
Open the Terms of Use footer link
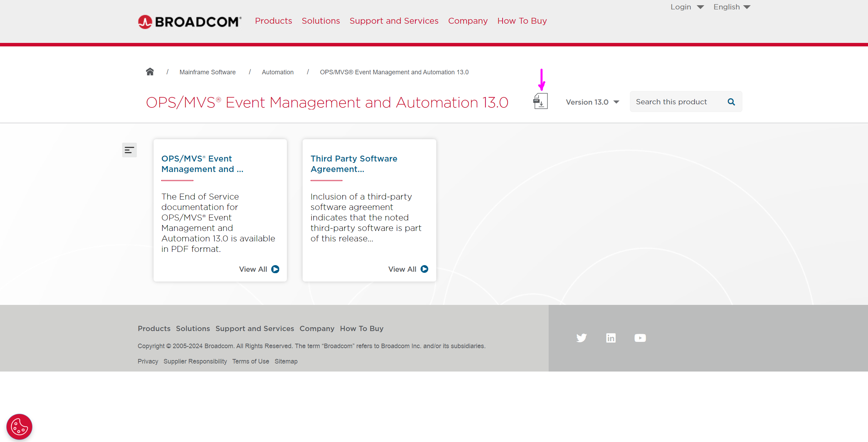pos(251,361)
